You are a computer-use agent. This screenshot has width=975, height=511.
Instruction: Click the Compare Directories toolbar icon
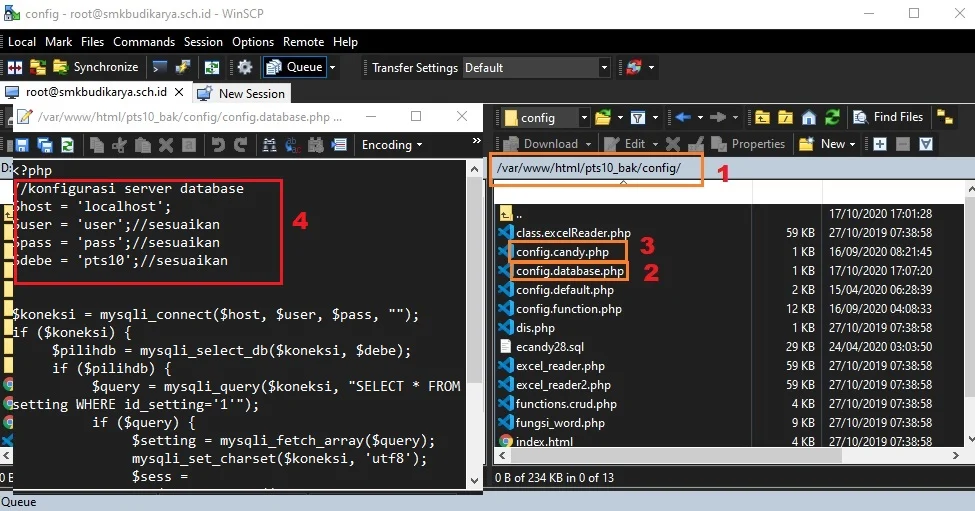15,67
